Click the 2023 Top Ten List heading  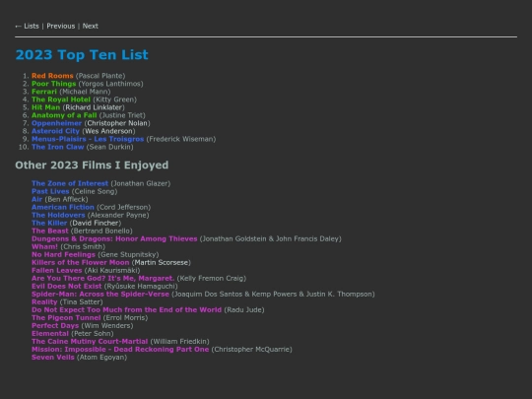(x=82, y=54)
